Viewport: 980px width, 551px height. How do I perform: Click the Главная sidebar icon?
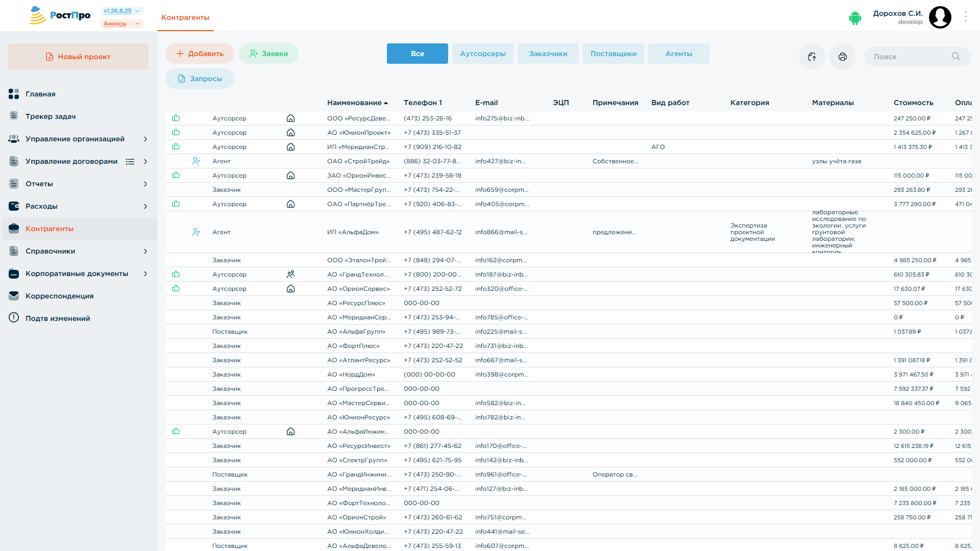[14, 94]
